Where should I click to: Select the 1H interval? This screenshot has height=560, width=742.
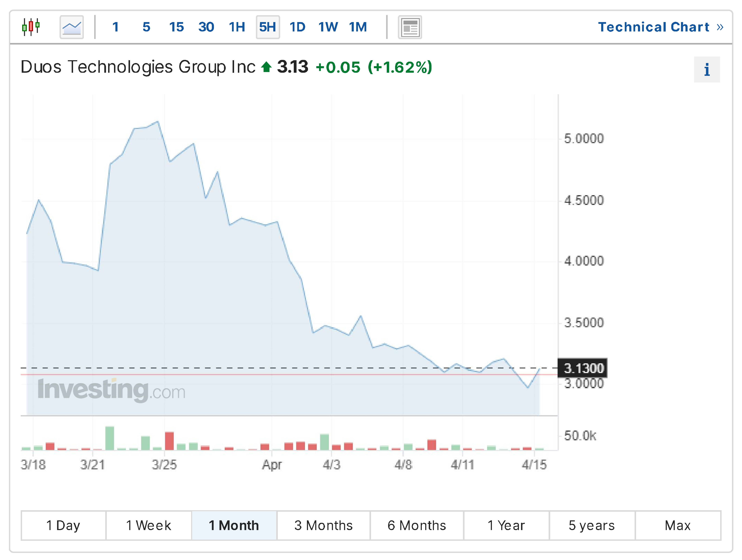click(x=237, y=27)
